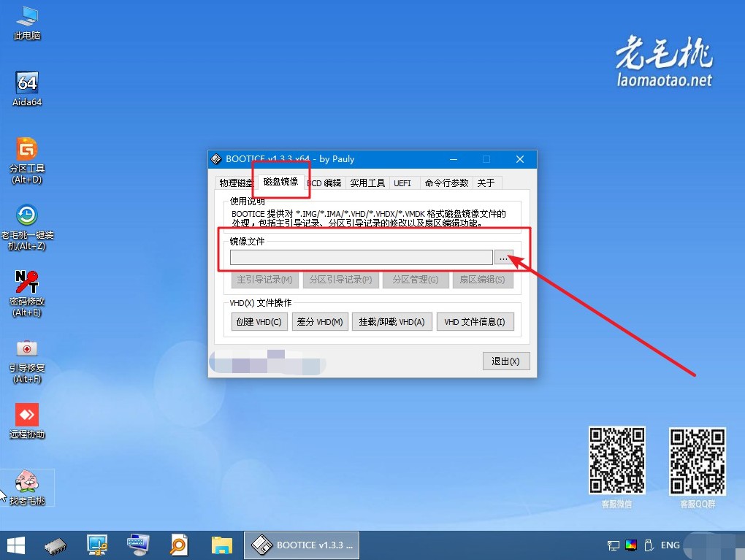Screen dimensions: 745x560
Task: Click the keyboard computer taskbar icon
Action: point(138,545)
